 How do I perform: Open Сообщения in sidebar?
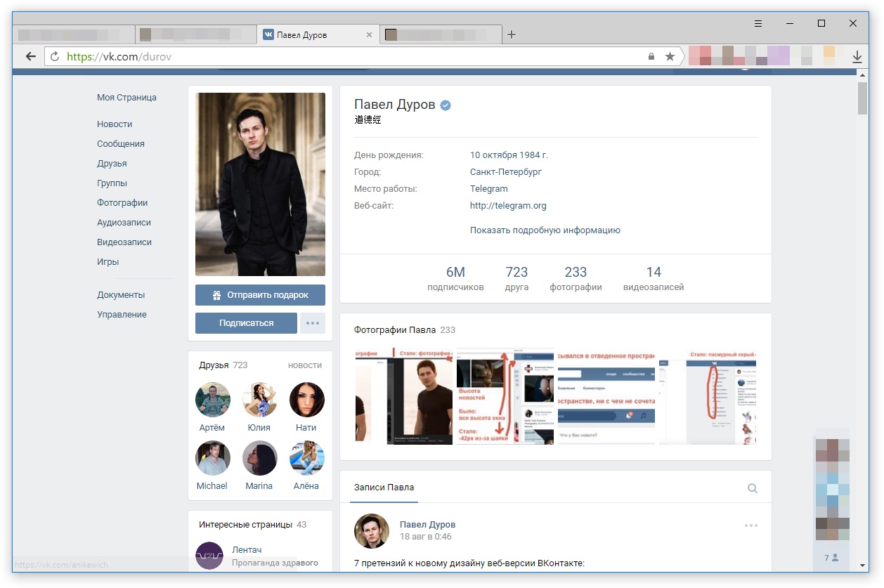pos(121,144)
